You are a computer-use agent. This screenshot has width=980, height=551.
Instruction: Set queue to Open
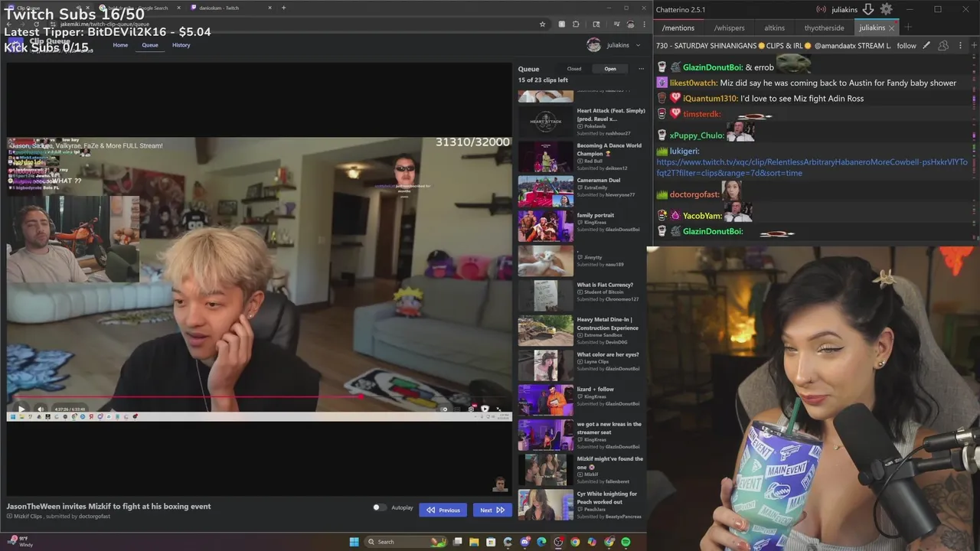(x=610, y=69)
